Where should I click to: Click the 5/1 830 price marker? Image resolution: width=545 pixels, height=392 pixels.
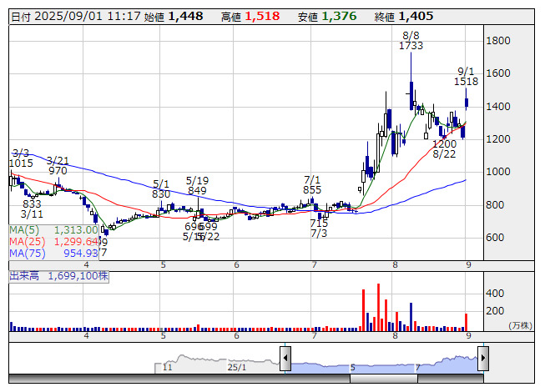161,188
